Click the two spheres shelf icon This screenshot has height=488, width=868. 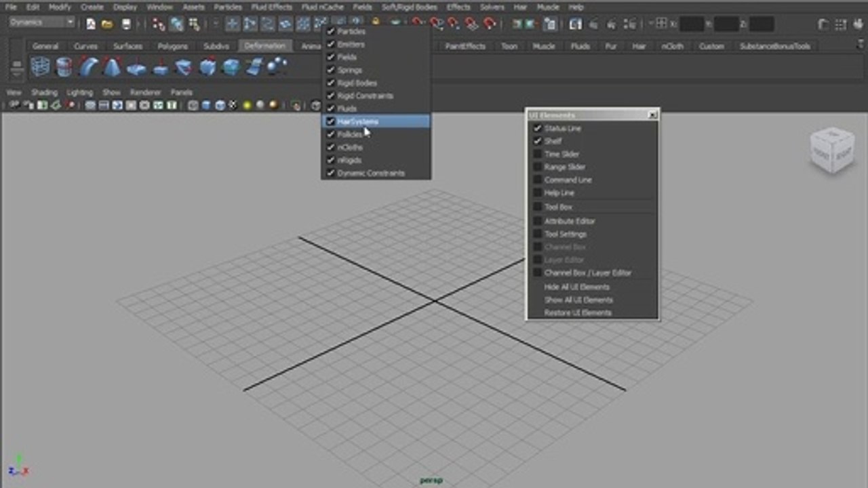(276, 66)
